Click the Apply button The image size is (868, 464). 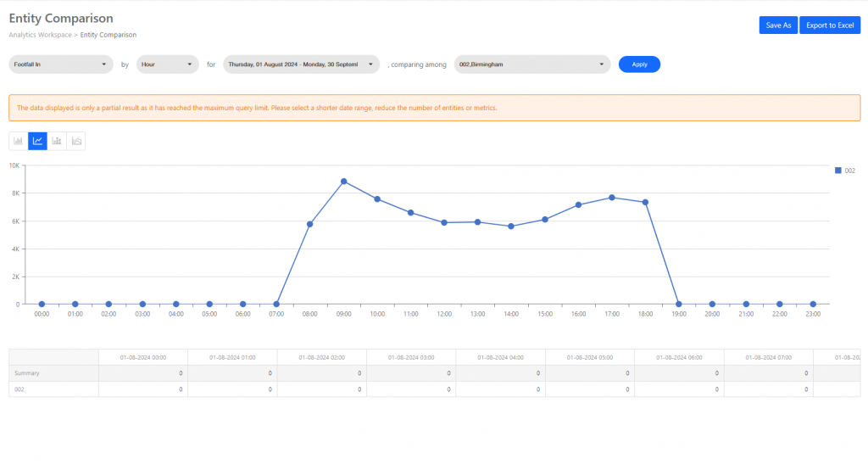pos(639,64)
